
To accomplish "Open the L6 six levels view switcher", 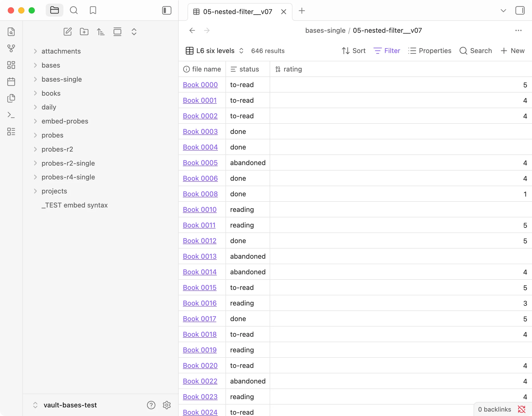I will point(215,51).
